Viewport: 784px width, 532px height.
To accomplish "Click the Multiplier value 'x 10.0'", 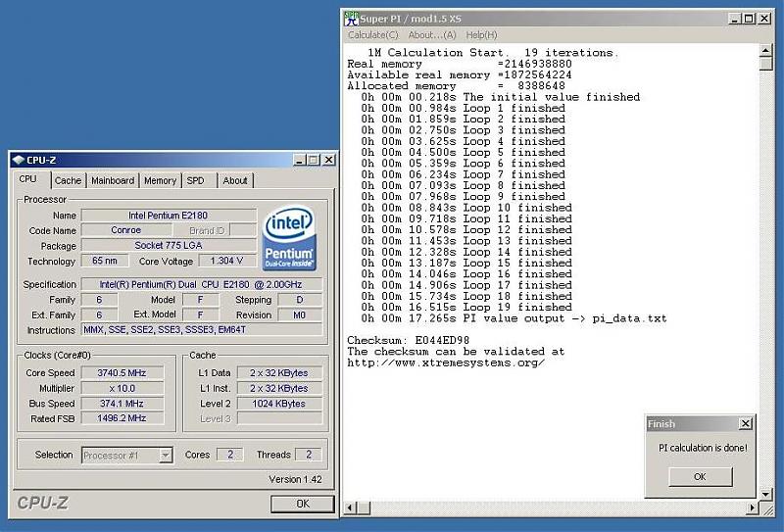I will coord(122,388).
